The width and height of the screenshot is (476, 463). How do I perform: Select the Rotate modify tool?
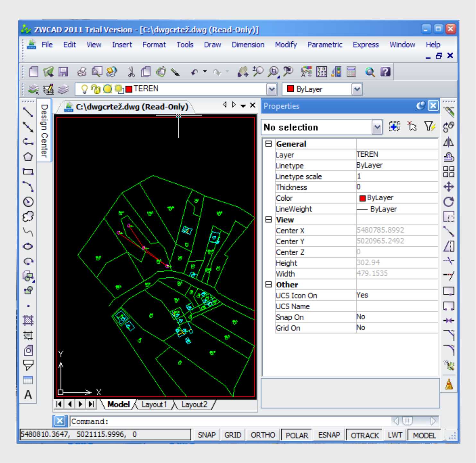click(x=449, y=202)
